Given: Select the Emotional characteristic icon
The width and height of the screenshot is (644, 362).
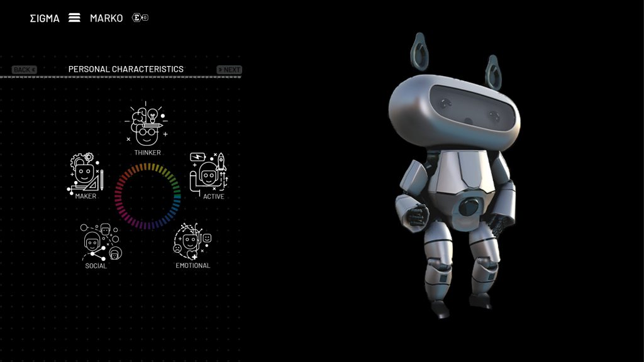Looking at the screenshot, I should tap(192, 241).
